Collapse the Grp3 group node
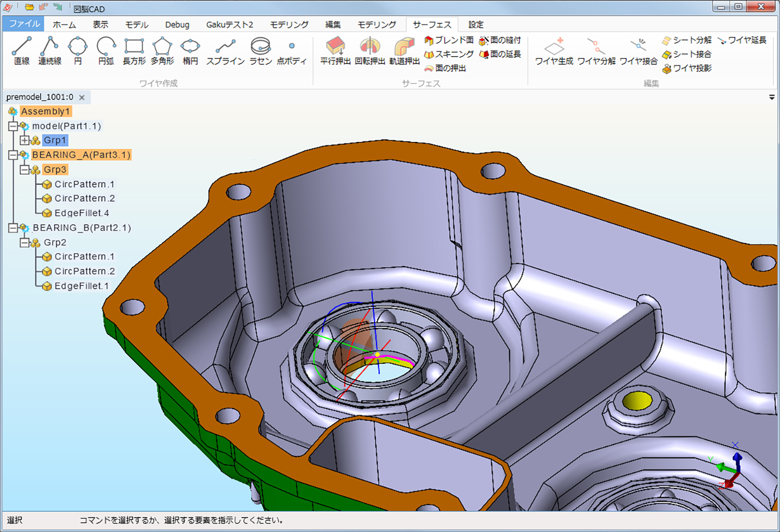This screenshot has width=780, height=532. click(x=24, y=170)
